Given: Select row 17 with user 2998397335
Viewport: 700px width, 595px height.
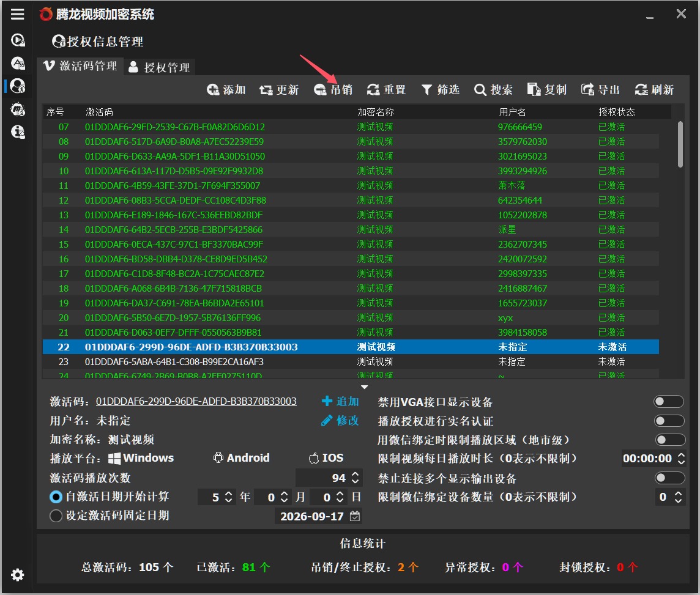Looking at the screenshot, I should click(351, 274).
